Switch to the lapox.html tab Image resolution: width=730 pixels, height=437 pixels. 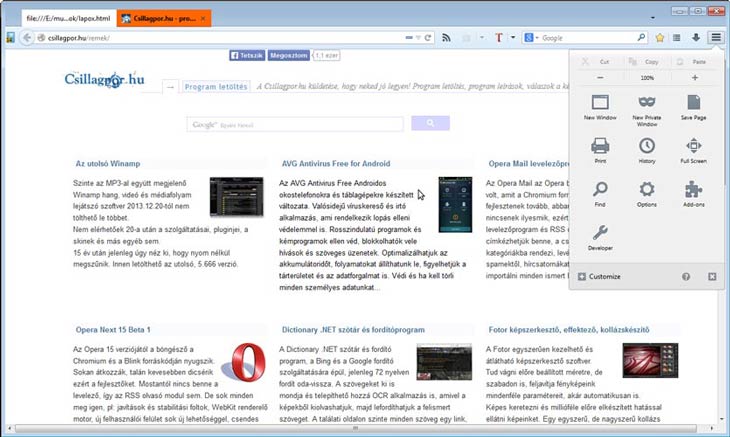click(x=68, y=19)
